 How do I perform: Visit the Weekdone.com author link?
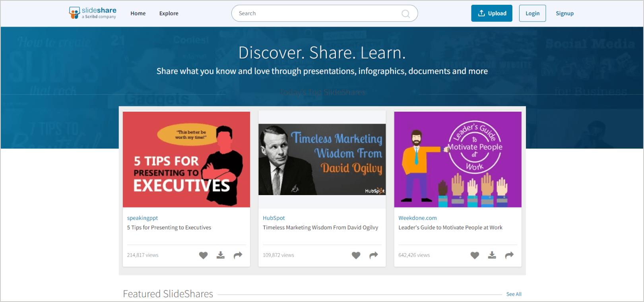pyautogui.click(x=417, y=218)
